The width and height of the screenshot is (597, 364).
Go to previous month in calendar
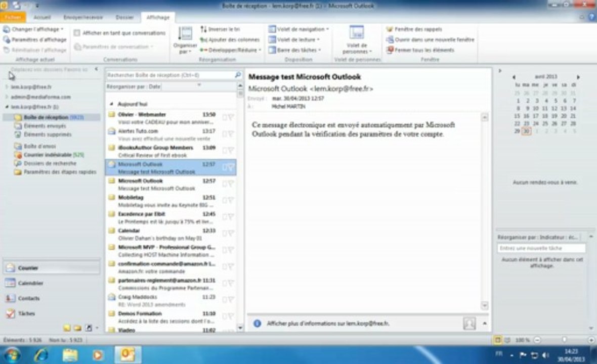point(514,77)
